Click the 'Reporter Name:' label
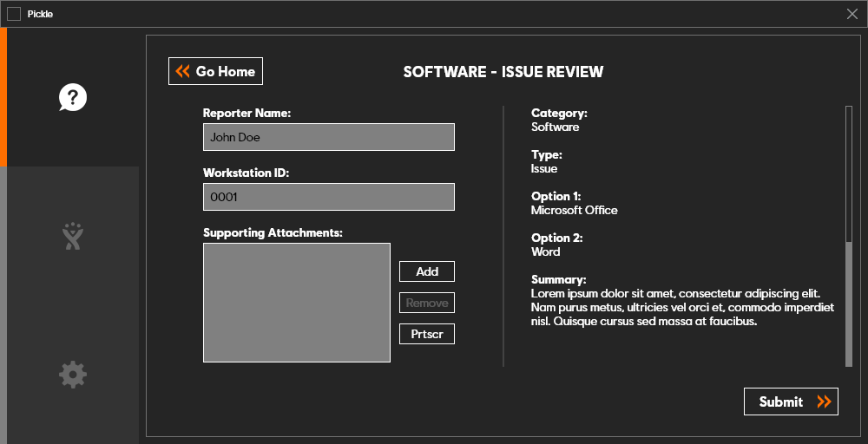The height and width of the screenshot is (444, 868). [247, 113]
